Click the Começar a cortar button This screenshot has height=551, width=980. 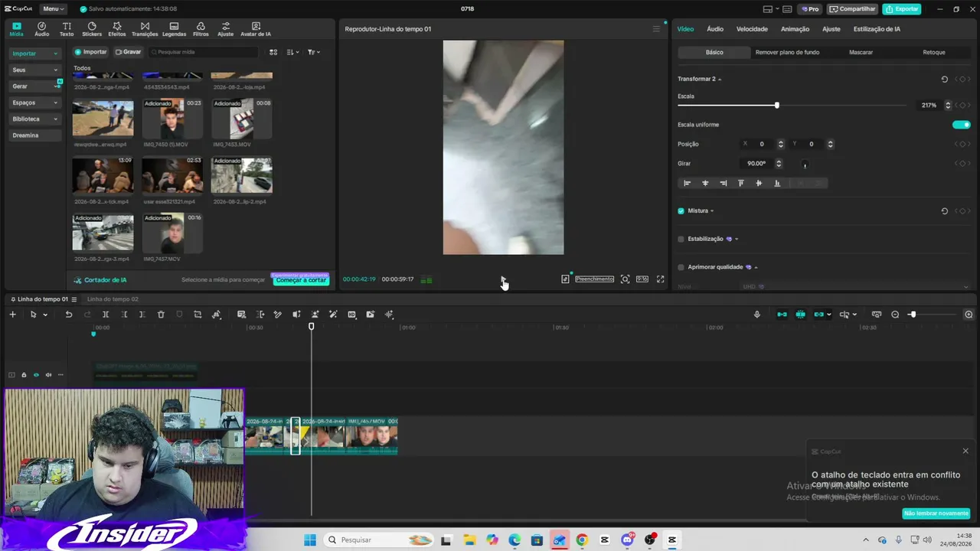pos(301,280)
